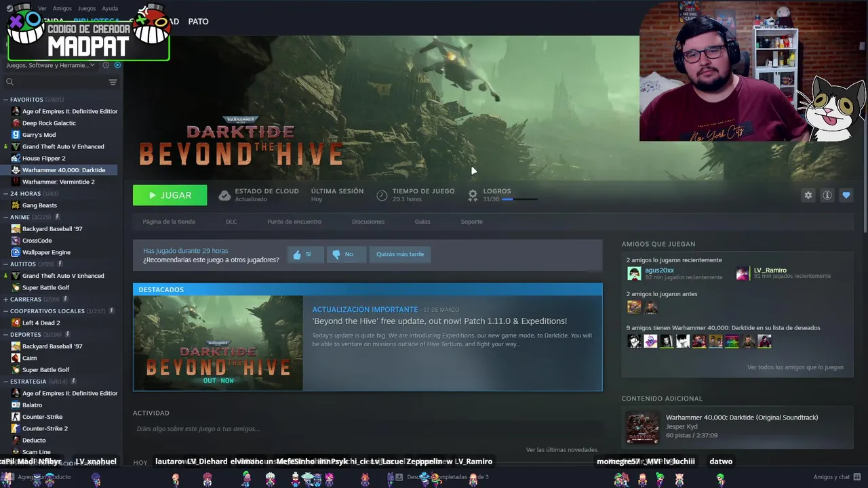Image resolution: width=868 pixels, height=488 pixels.
Task: Show recent games via the clock icon
Action: coord(106,65)
